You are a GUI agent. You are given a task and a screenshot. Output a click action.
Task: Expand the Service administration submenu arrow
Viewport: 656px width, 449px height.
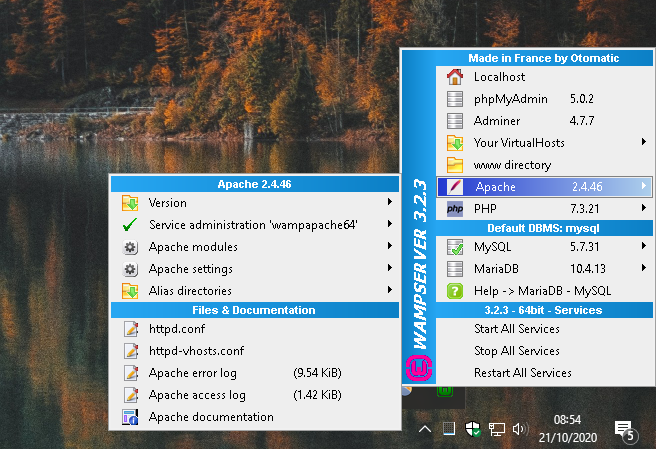[390, 224]
